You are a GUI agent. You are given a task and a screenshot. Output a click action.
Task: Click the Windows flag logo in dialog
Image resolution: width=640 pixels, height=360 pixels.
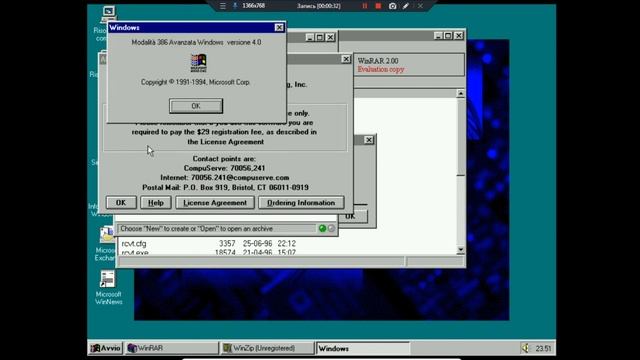[x=198, y=63]
